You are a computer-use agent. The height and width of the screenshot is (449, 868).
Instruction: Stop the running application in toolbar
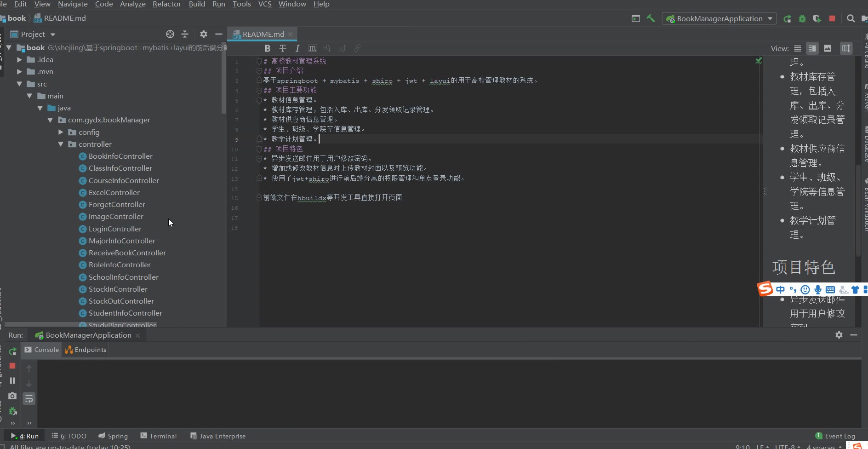point(832,18)
